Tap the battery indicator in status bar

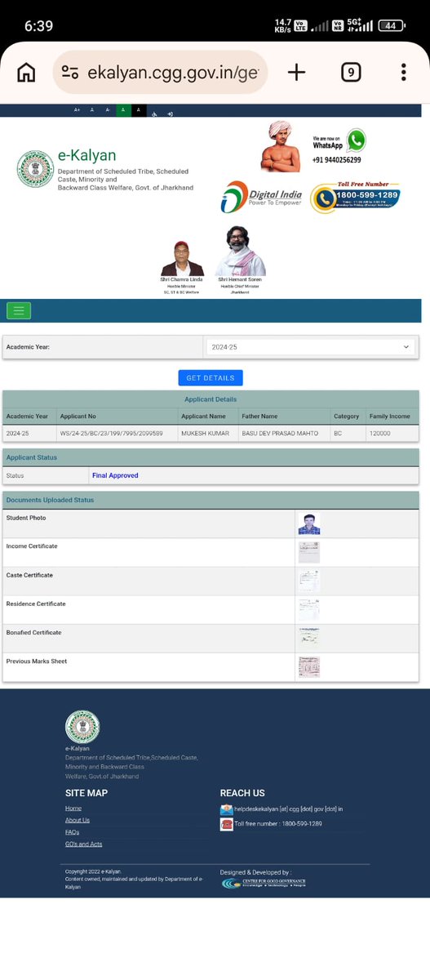(x=392, y=25)
